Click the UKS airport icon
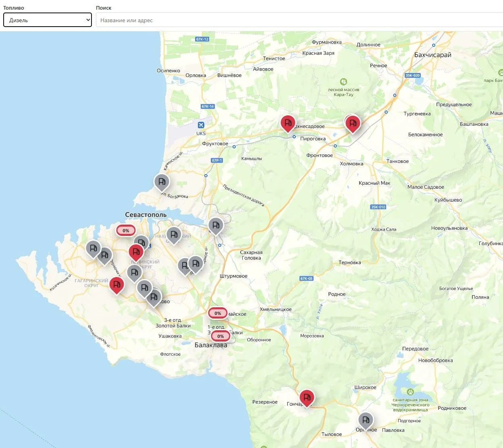 click(201, 125)
